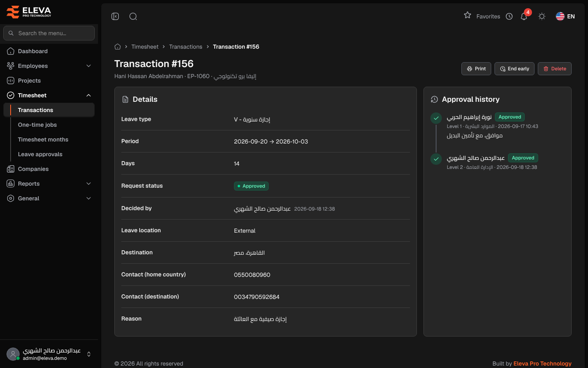Open the Eleva Pro Technology footer link
The height and width of the screenshot is (368, 588).
pos(542,364)
